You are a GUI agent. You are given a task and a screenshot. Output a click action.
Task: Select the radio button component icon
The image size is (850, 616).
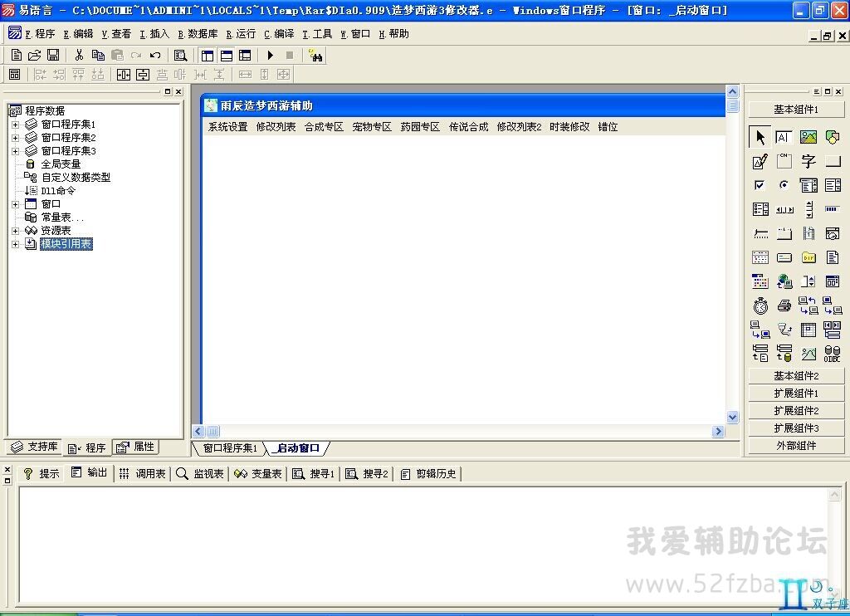tap(784, 185)
